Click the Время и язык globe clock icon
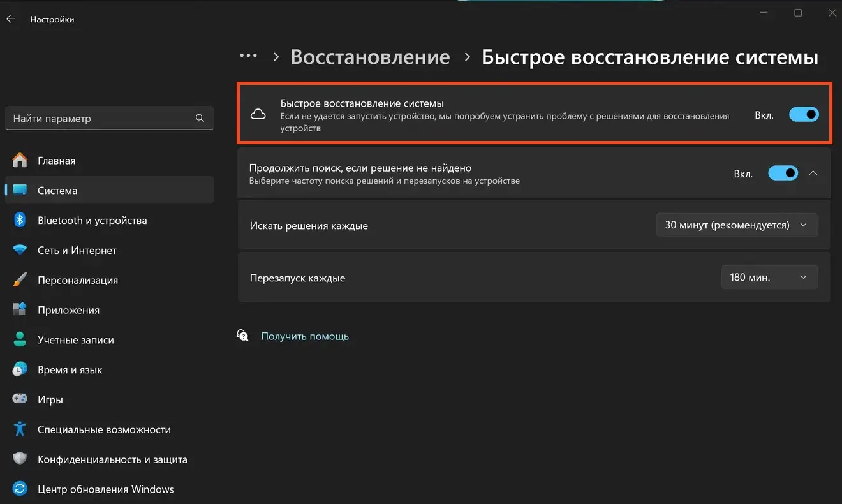Screen dimensions: 842x504 20,369
